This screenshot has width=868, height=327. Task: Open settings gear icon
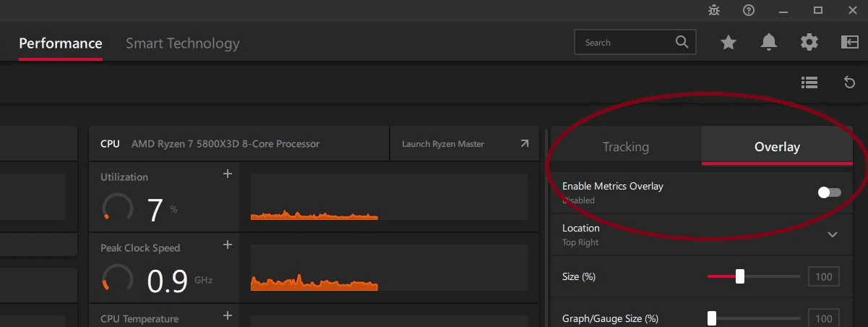tap(809, 43)
